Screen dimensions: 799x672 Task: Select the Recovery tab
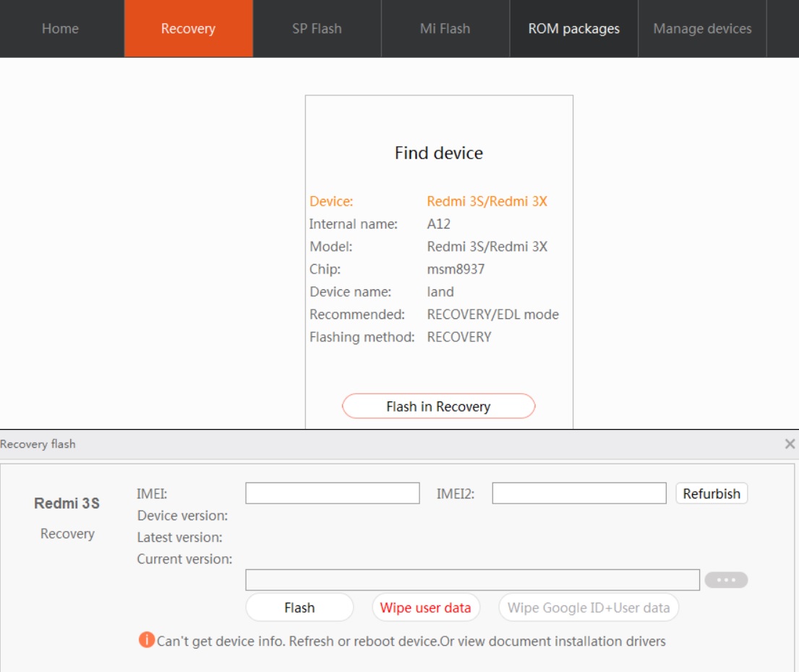click(x=188, y=29)
